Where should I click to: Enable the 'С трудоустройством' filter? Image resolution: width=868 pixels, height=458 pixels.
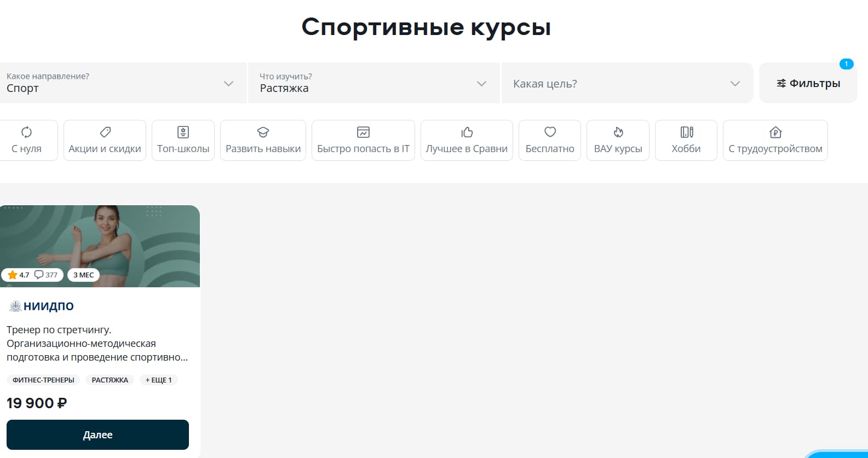(775, 140)
